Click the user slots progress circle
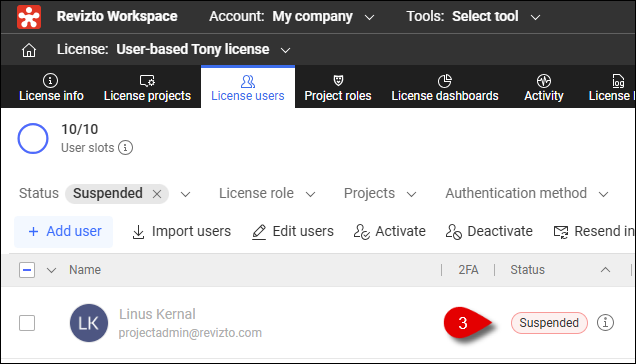Viewport: 636px width, 364px height. coord(33,138)
